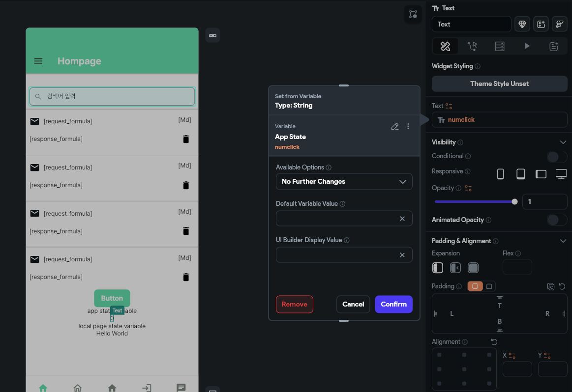This screenshot has width=572, height=392.
Task: Click the UI Builder Display Value input
Action: coord(344,255)
